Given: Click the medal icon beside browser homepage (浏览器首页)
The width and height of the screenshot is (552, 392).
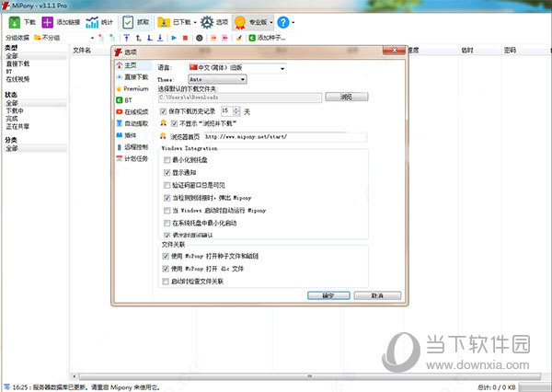Looking at the screenshot, I should click(x=163, y=136).
